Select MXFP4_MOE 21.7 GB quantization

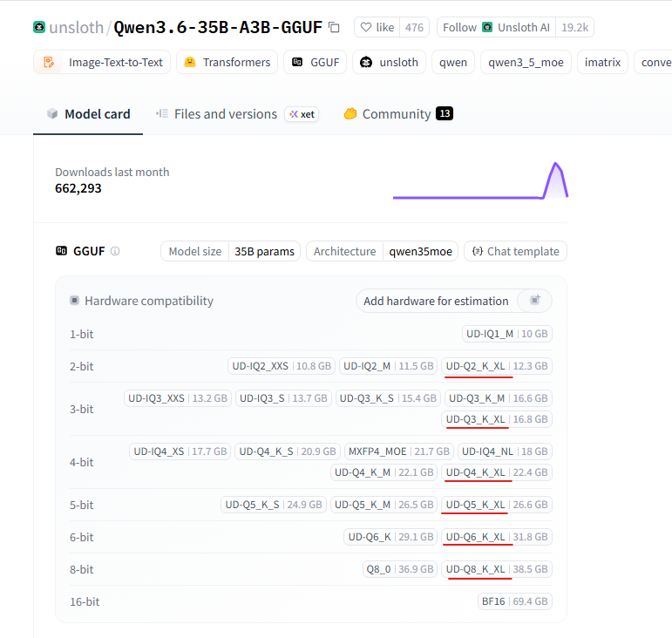tap(399, 451)
